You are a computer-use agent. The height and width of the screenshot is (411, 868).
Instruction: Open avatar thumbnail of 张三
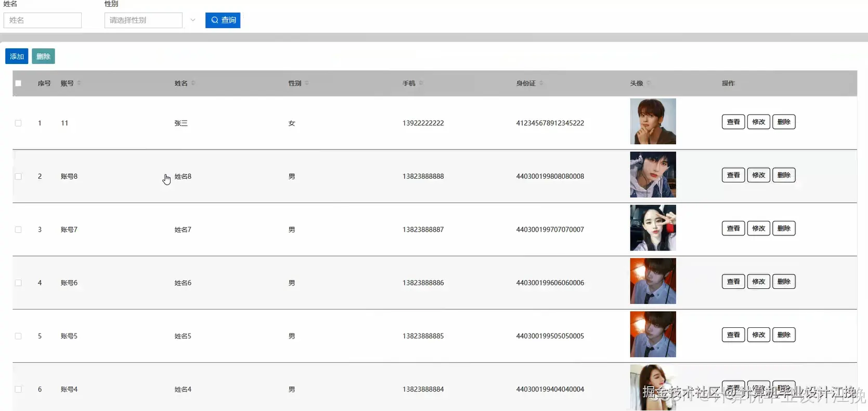(653, 122)
